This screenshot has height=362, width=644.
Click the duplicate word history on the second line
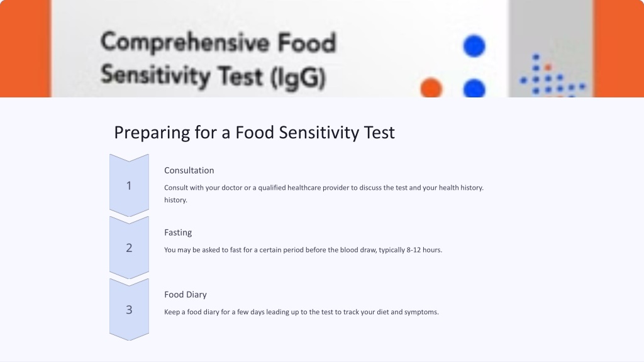[175, 200]
